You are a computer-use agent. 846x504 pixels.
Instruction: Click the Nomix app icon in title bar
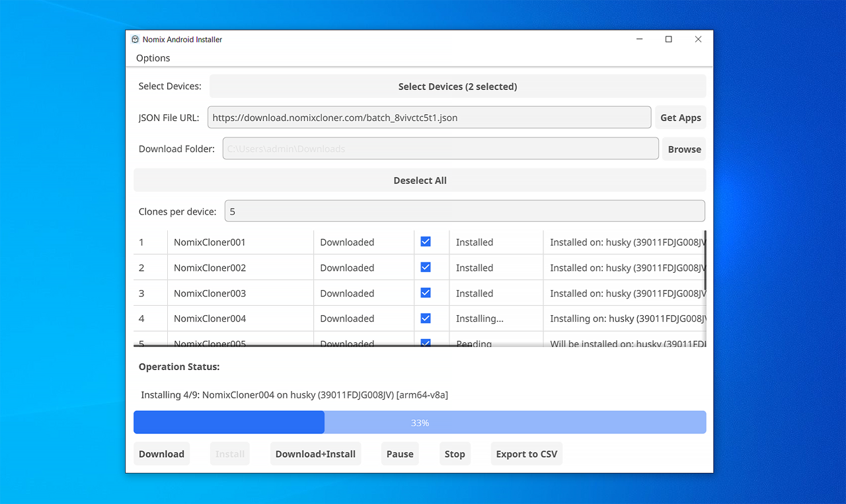click(x=135, y=40)
